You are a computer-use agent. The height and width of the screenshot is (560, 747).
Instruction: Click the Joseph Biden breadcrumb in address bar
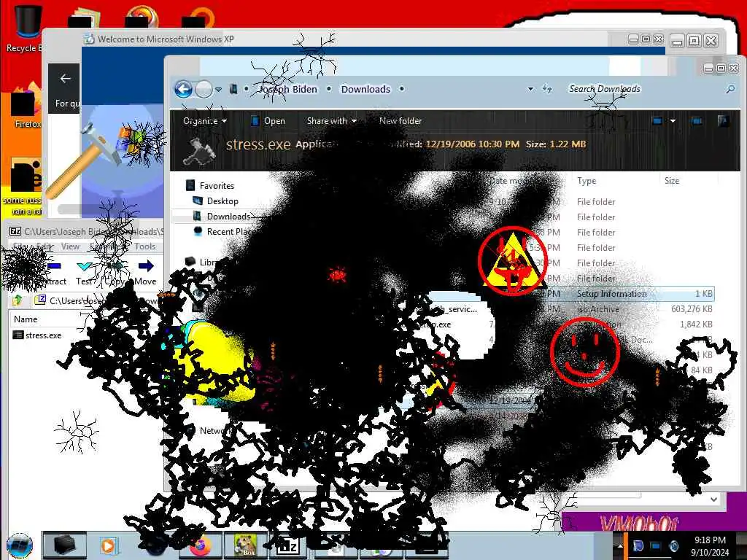click(x=287, y=89)
